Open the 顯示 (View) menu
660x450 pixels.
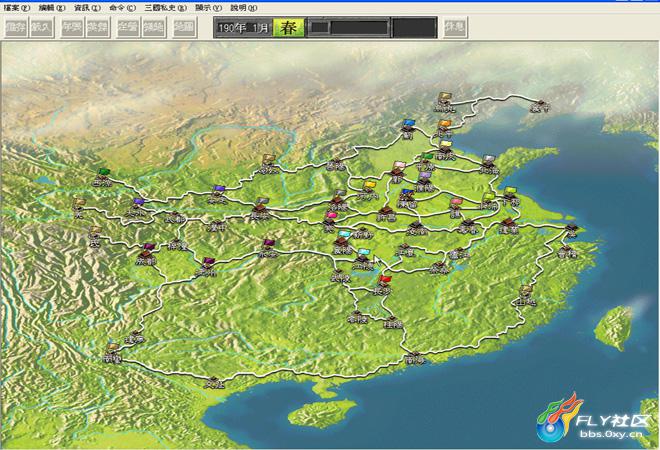click(x=208, y=8)
